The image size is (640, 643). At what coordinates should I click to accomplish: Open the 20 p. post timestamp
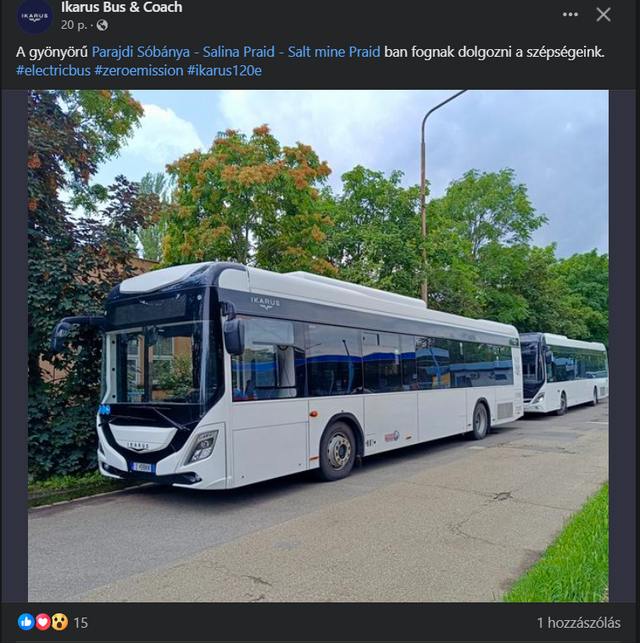click(x=73, y=25)
